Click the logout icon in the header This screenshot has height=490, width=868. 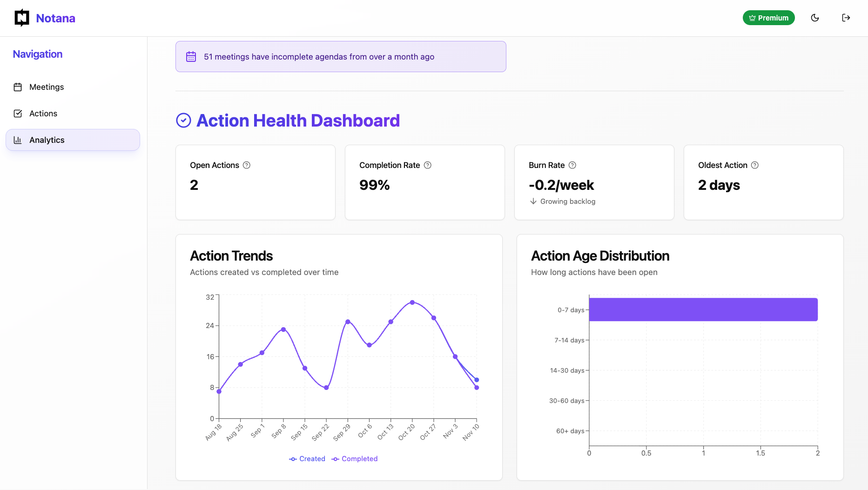846,18
